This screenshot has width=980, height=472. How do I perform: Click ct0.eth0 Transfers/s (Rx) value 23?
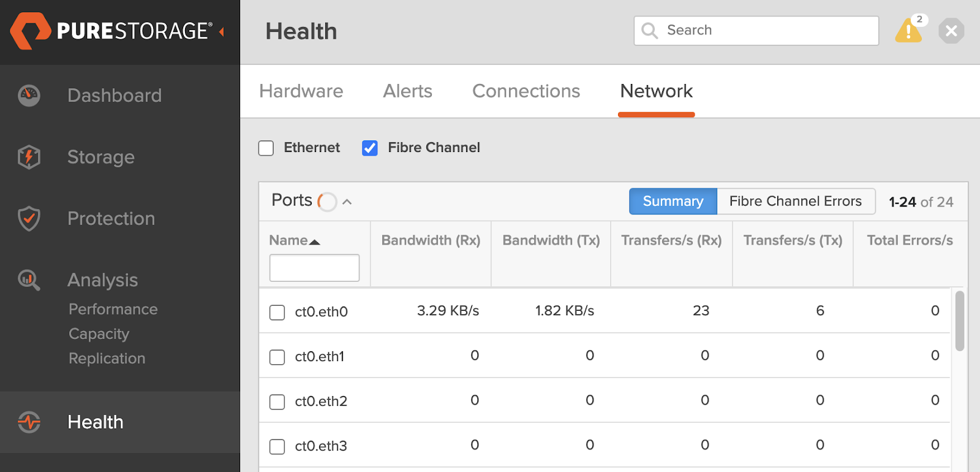coord(701,311)
